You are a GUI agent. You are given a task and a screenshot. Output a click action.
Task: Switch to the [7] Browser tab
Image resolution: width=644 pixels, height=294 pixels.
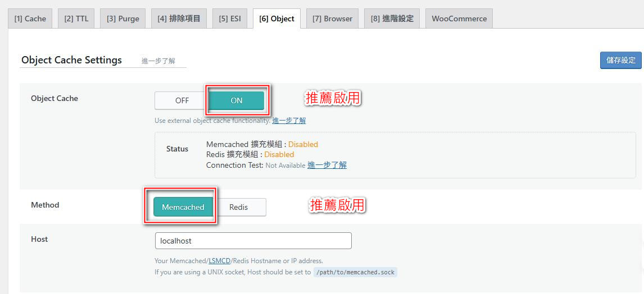[x=332, y=19]
